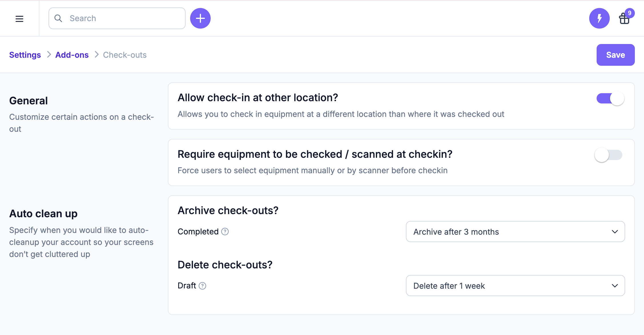Click the search magnifier icon
This screenshot has width=644, height=335.
(x=58, y=18)
